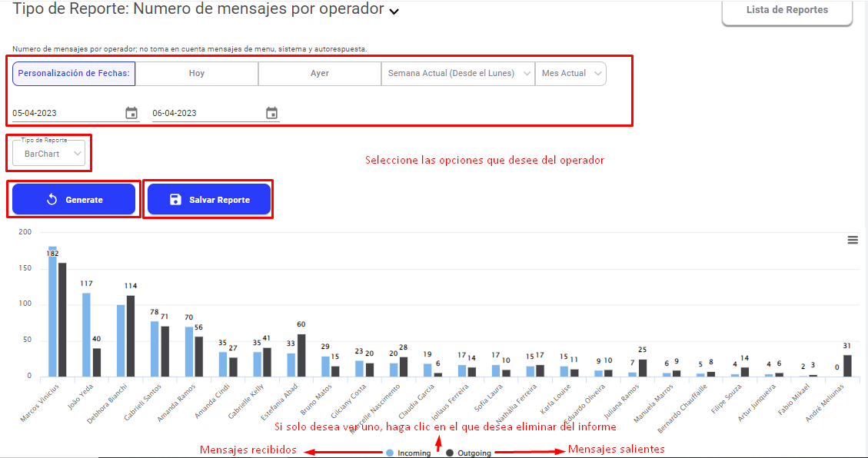Open the BarChart report type dropdown
This screenshot has height=458, width=868.
tap(49, 154)
